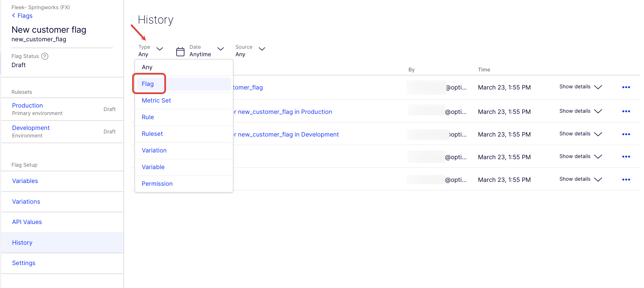Open the Production ruleset link
644x288 pixels.
point(27,106)
